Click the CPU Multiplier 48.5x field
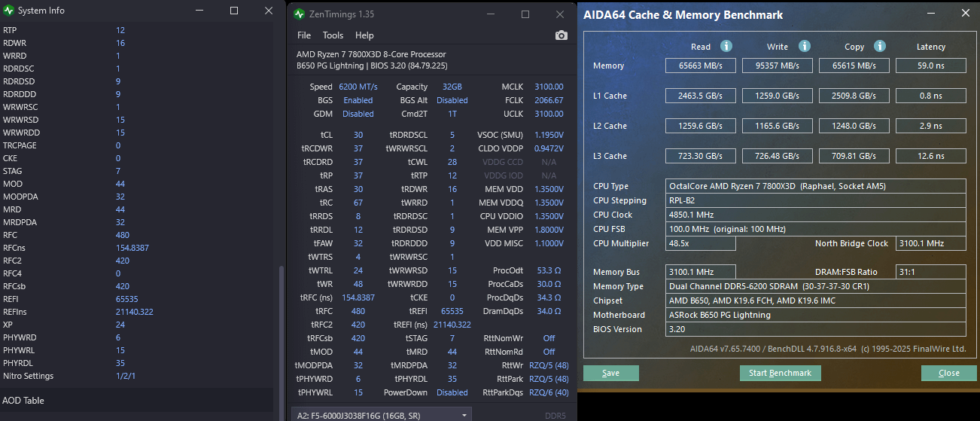The height and width of the screenshot is (421, 980). click(701, 243)
